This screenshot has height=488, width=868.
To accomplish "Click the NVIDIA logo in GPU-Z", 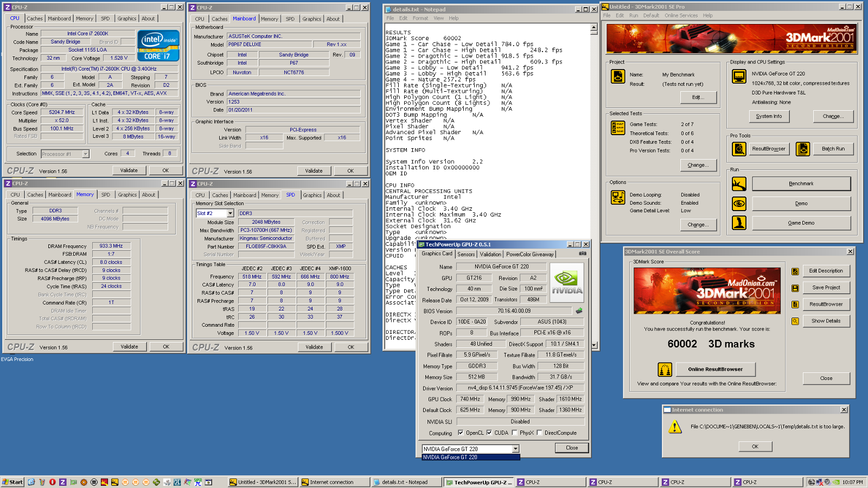I will (x=567, y=283).
